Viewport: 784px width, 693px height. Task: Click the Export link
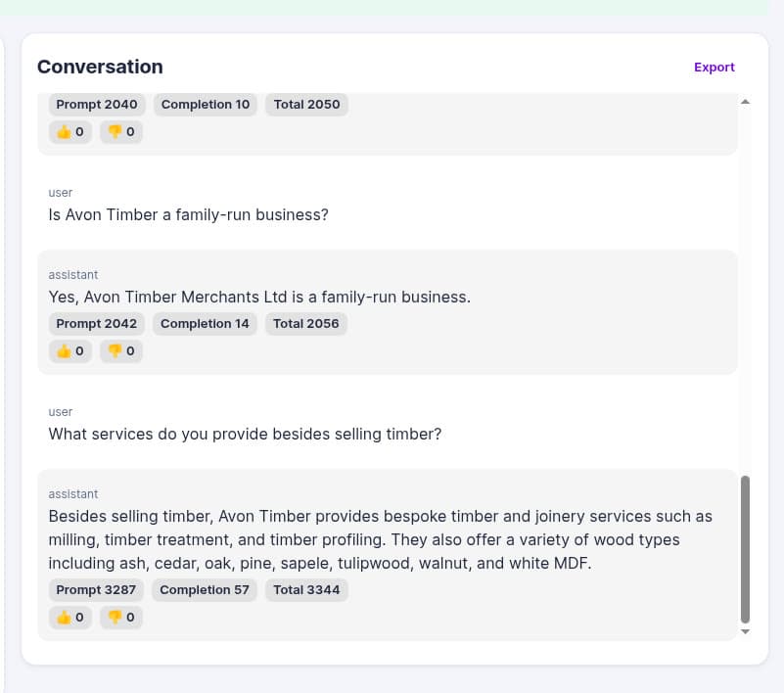pyautogui.click(x=714, y=67)
